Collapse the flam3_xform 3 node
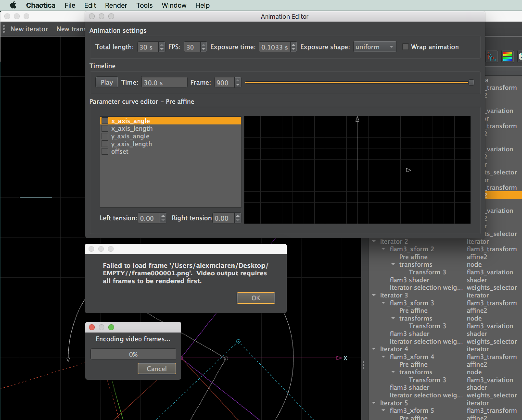Image resolution: width=522 pixels, height=420 pixels. [383, 303]
